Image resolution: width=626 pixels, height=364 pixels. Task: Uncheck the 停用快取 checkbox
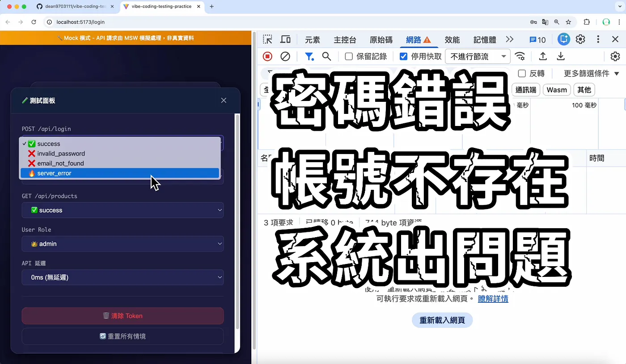(x=403, y=56)
